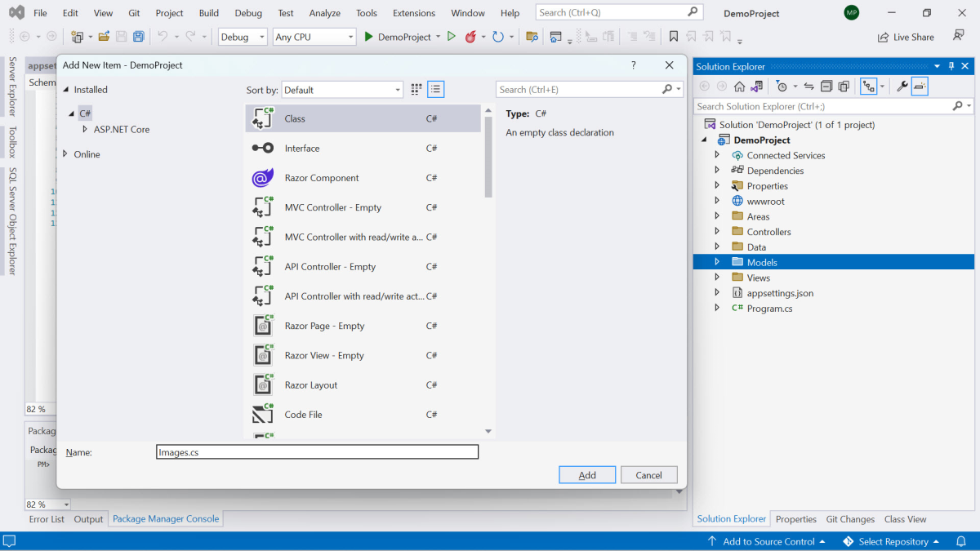Expand the Dependencies node arrow
Viewport: 980px width, 551px height.
pos(717,170)
